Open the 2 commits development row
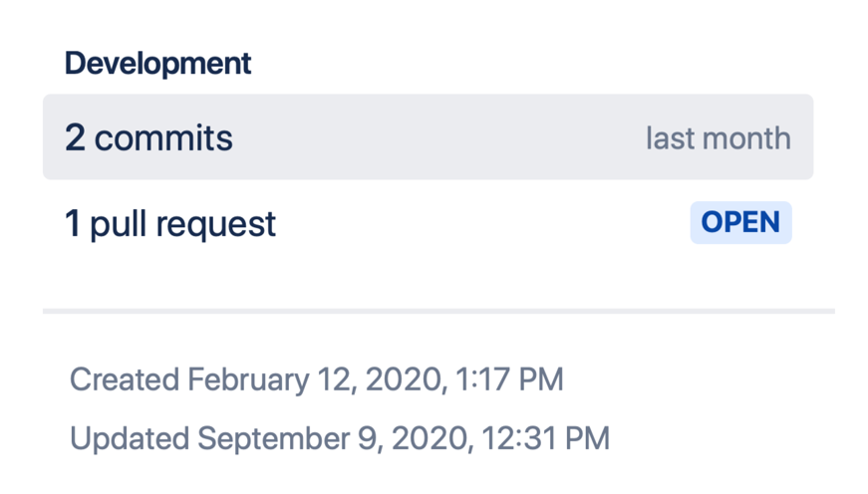The height and width of the screenshot is (494, 868). coord(149,137)
